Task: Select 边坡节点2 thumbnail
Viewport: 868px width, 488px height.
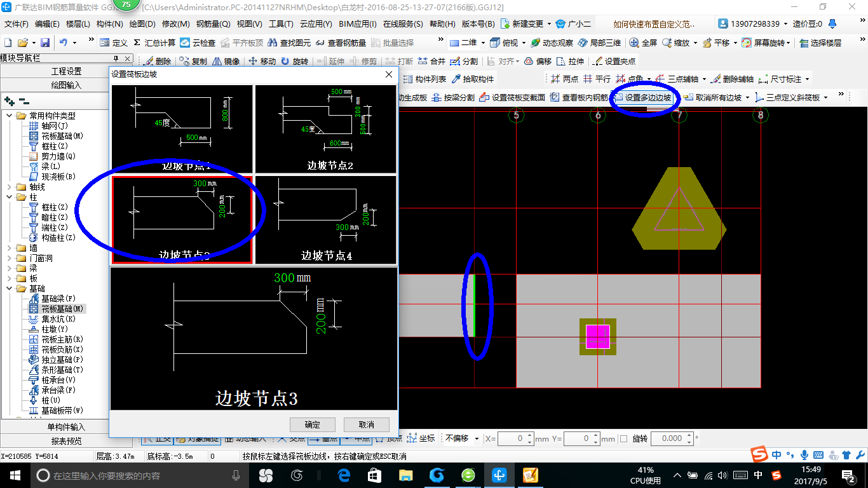Action: click(x=325, y=129)
